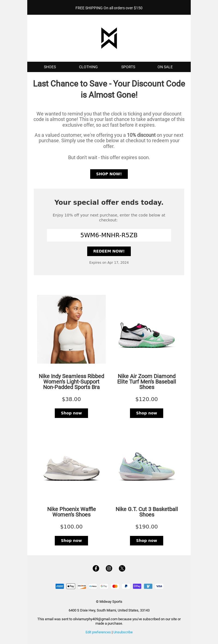Open the SHOES menu item

50,67
